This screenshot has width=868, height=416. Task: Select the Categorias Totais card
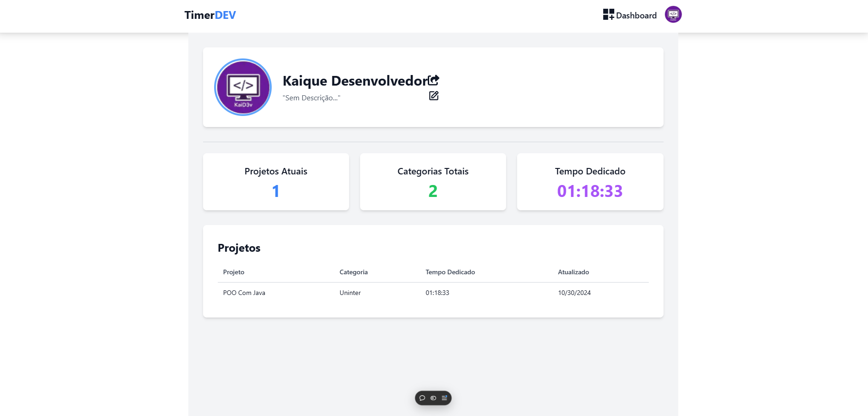click(x=433, y=182)
